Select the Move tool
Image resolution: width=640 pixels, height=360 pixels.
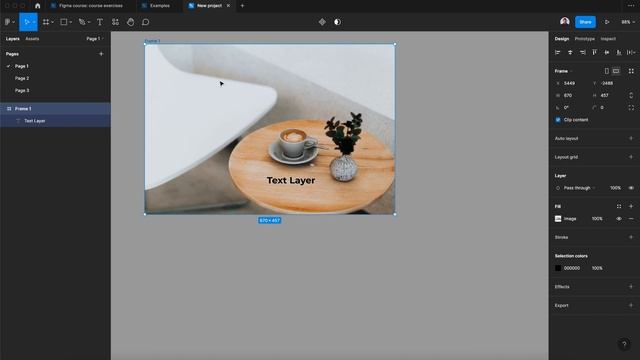(27, 22)
